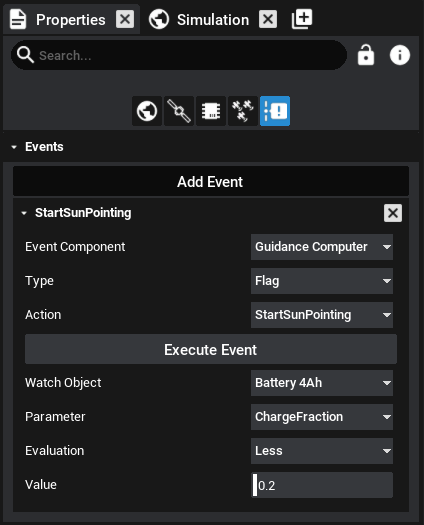
Task: Click the Value input field
Action: click(322, 485)
